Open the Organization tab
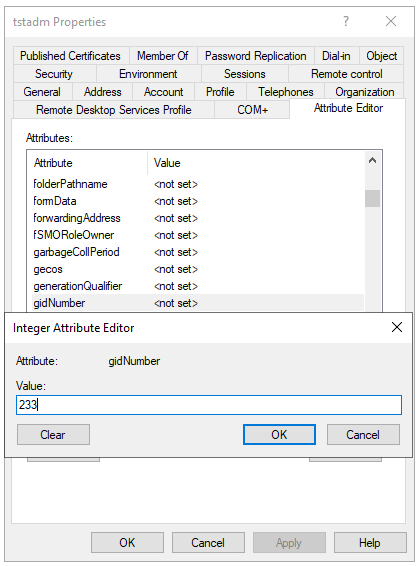The width and height of the screenshot is (420, 566). click(364, 92)
